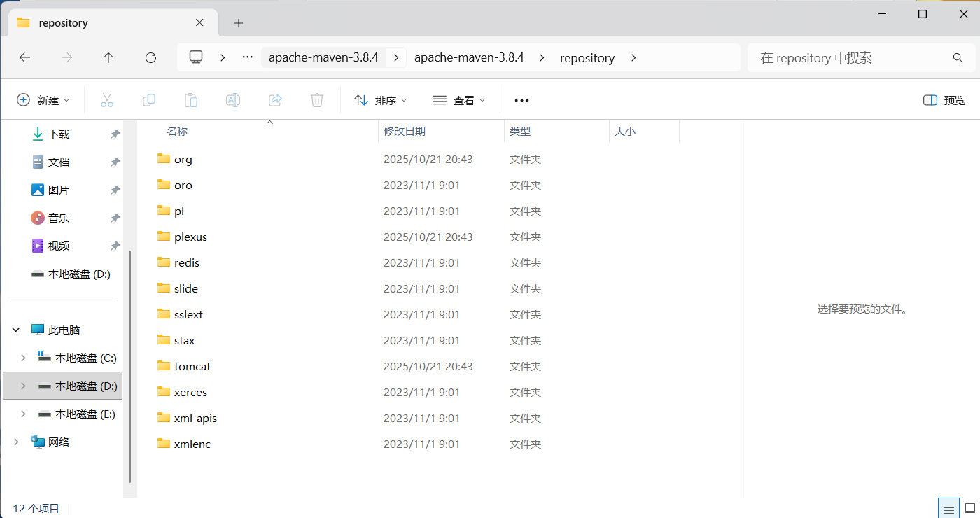This screenshot has width=980, height=518.
Task: Open 图片 in quick access
Action: coord(59,190)
